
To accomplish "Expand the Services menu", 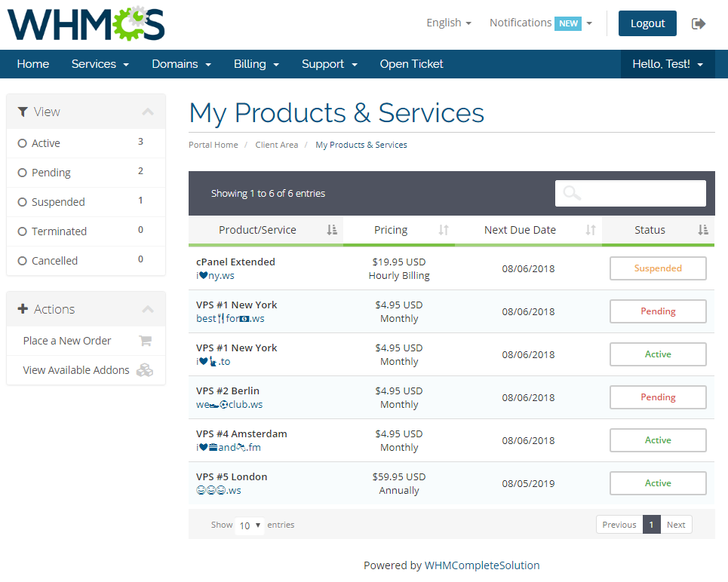I will [100, 64].
